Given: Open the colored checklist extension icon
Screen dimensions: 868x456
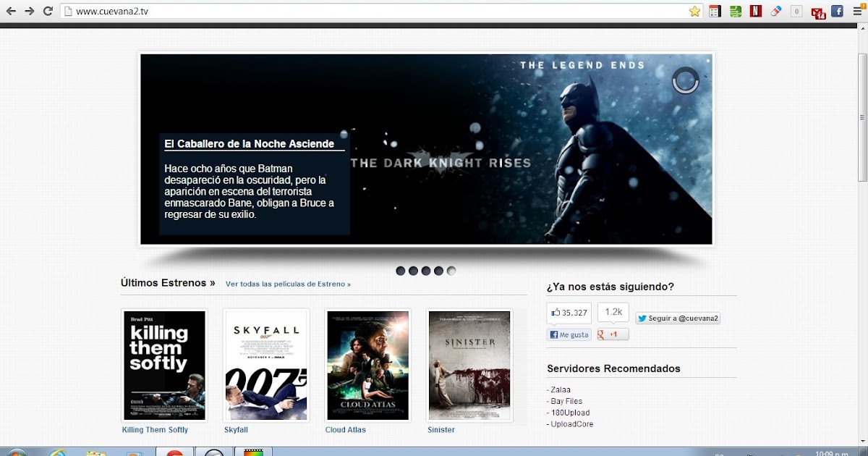Looking at the screenshot, I should 715,12.
